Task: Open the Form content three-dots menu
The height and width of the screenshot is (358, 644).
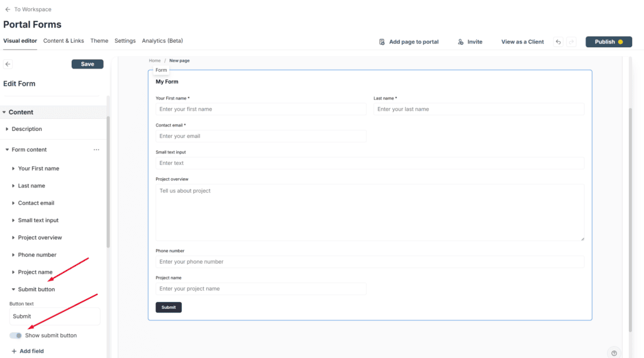Action: (96, 150)
